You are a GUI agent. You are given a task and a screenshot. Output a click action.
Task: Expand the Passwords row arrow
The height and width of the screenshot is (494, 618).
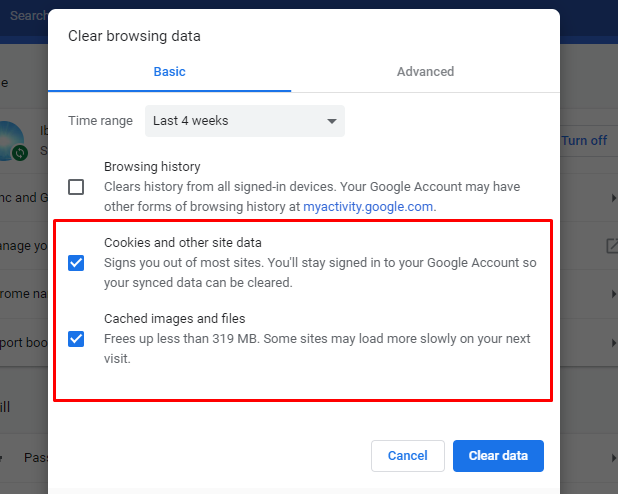click(x=613, y=457)
